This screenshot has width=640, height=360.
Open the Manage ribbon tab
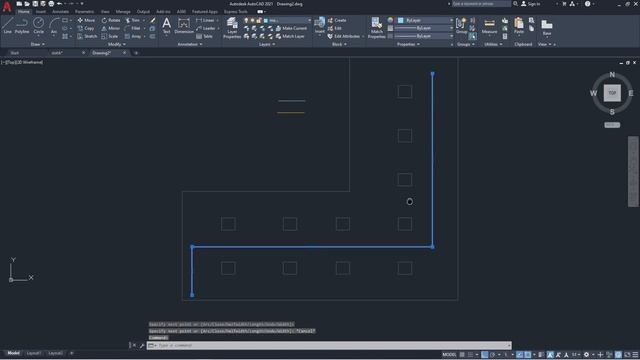coord(123,12)
